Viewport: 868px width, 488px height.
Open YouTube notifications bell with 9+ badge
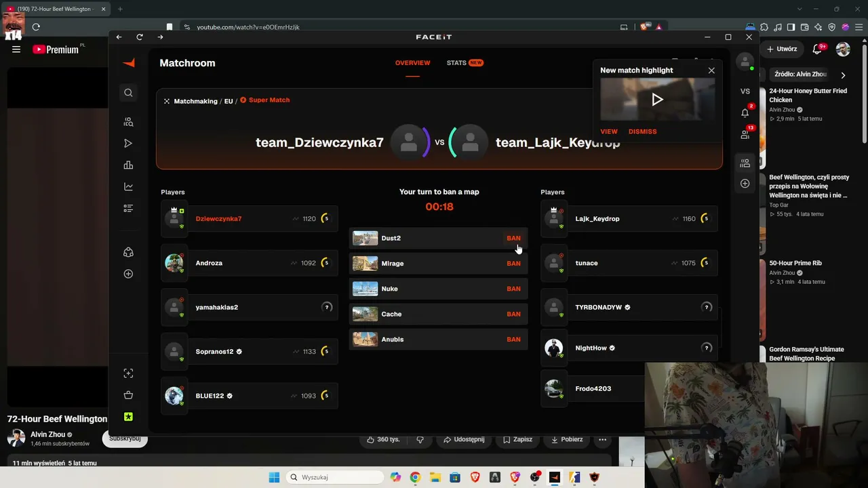(x=818, y=49)
